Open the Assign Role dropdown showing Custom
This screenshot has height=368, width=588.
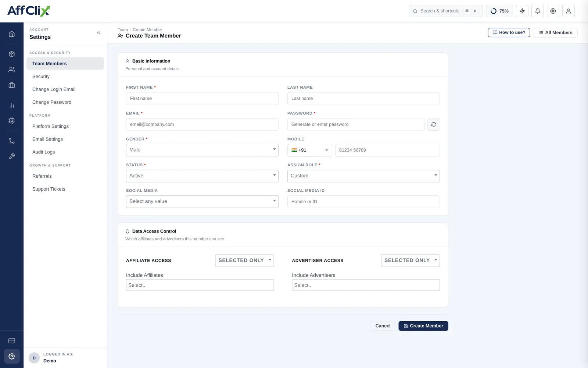point(363,176)
